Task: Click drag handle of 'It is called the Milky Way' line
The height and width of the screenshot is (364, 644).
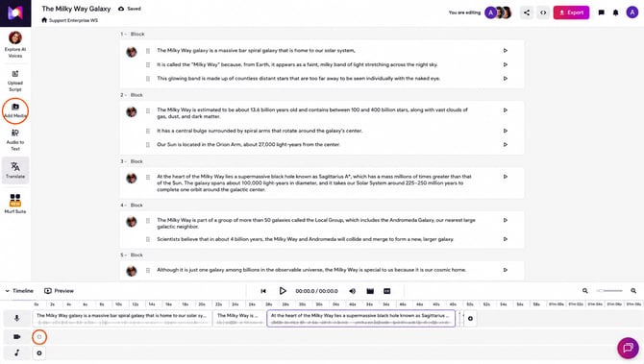Action: (148, 65)
